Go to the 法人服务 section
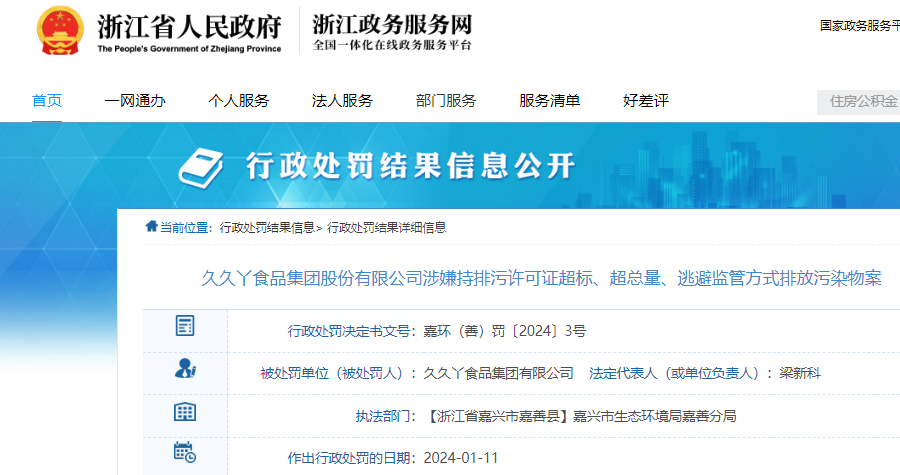The height and width of the screenshot is (475, 900). point(342,101)
